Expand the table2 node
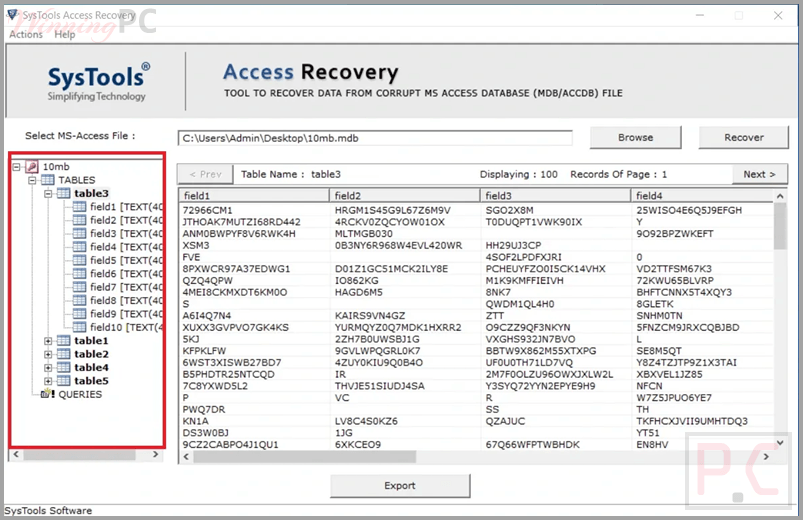Viewport: 803px width, 520px height. coord(48,354)
